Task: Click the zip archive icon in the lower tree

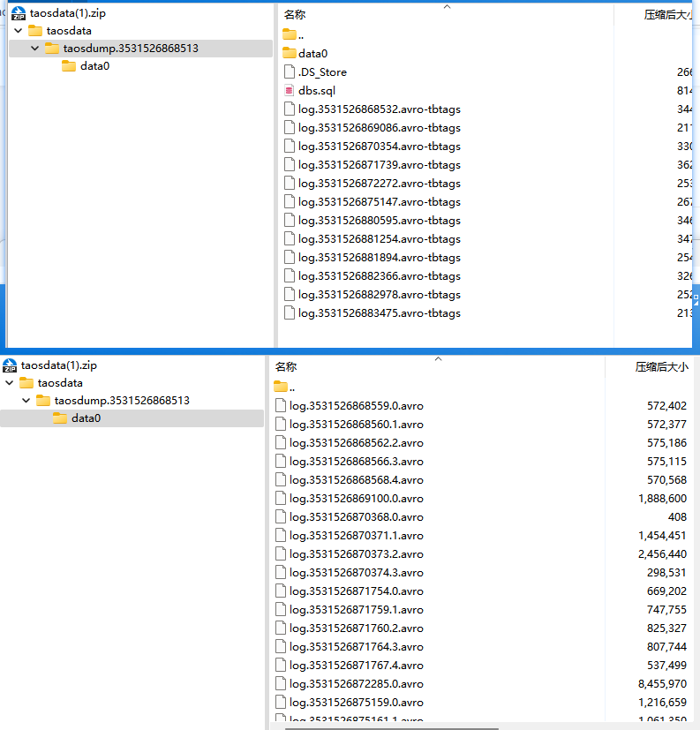Action: [10, 365]
